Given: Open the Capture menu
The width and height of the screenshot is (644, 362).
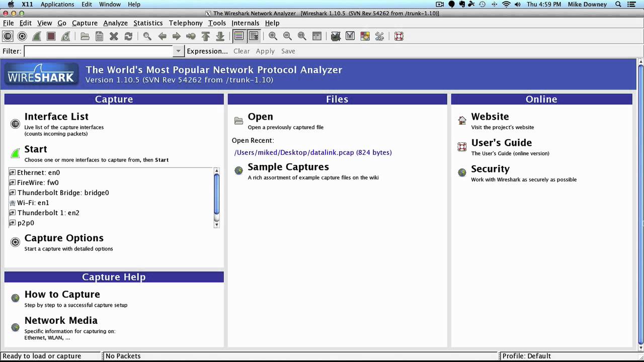Looking at the screenshot, I should [85, 23].
